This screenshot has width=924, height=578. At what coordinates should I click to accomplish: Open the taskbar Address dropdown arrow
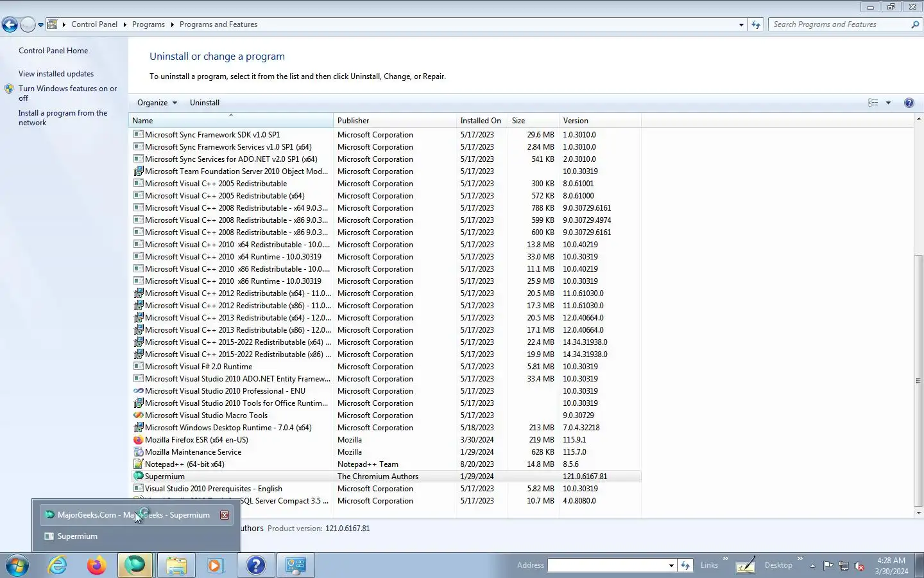pyautogui.click(x=671, y=565)
